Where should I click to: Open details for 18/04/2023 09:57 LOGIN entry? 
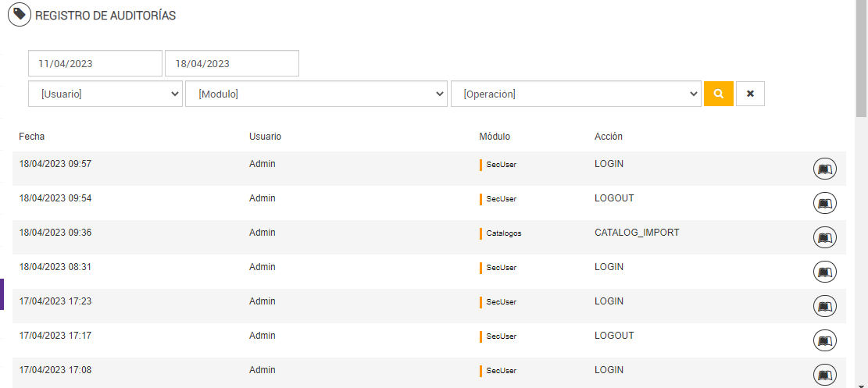825,169
